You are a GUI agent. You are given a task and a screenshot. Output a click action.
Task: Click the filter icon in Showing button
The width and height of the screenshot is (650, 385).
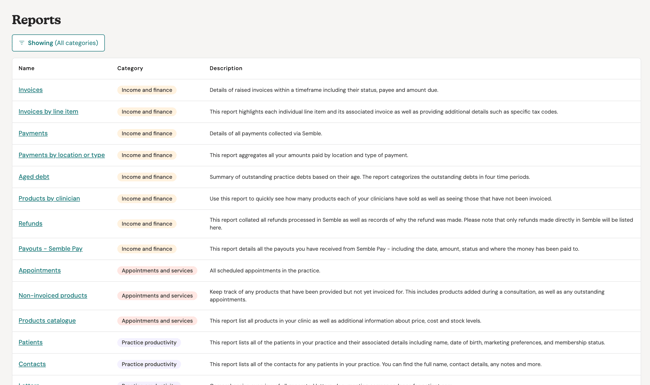point(22,43)
